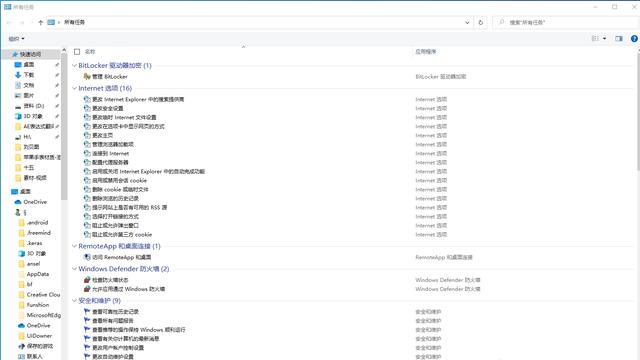Open the refresh button next to address bar
Screen dimensions: 640x360
point(481,22)
